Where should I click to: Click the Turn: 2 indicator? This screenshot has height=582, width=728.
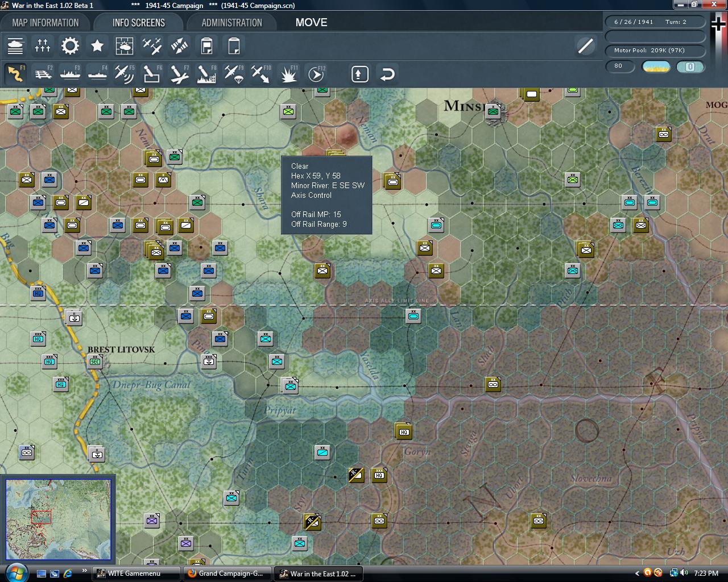[x=676, y=22]
